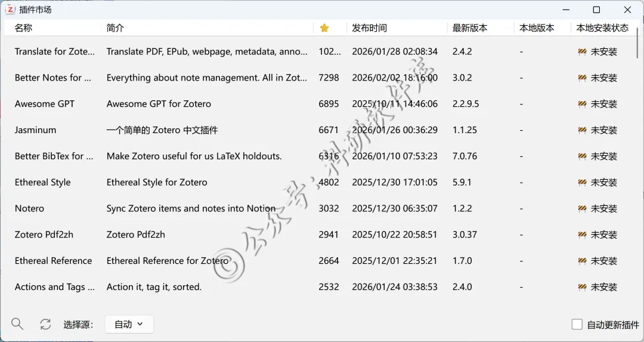Viewport: 644px width, 342px height.
Task: Select the Awesome GPT plugin name
Action: (45, 104)
